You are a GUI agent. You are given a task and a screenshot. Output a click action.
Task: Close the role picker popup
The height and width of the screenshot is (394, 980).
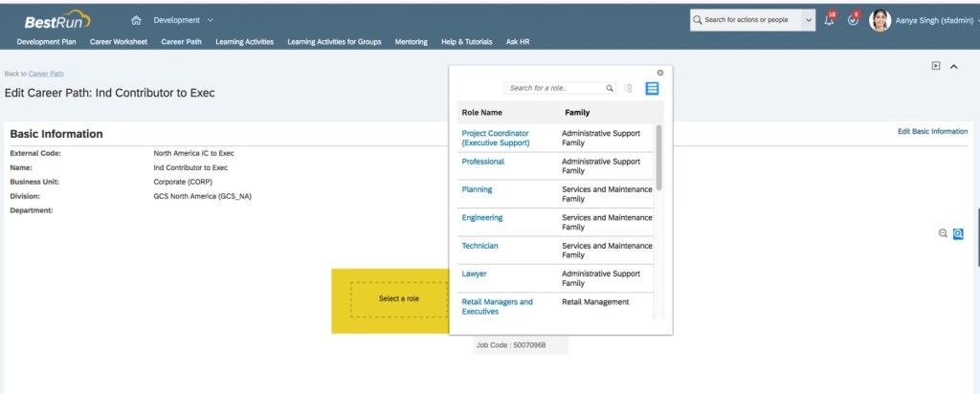coord(659,73)
